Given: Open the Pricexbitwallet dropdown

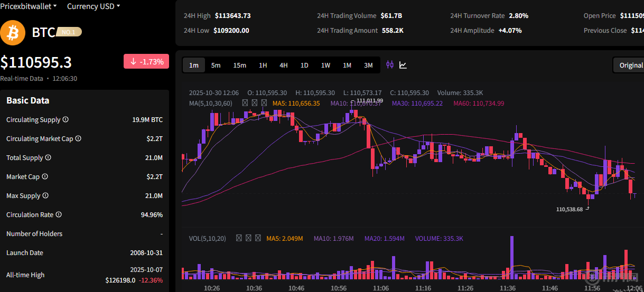Looking at the screenshot, I should tap(30, 6).
